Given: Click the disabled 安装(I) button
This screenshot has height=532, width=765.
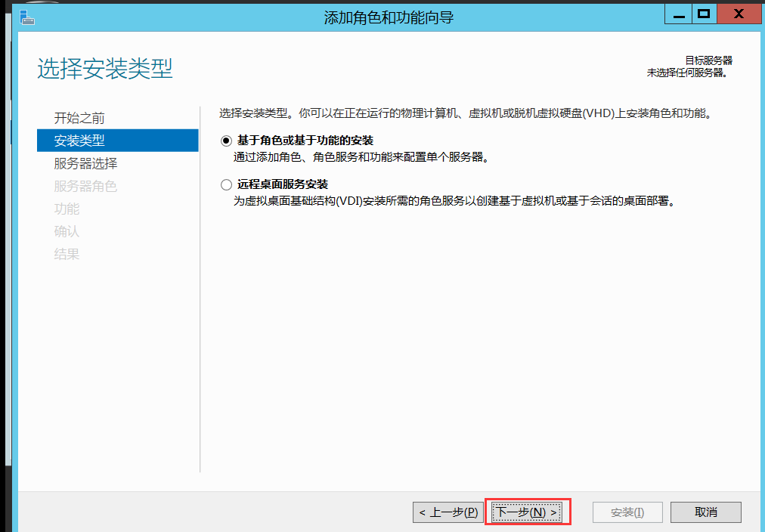Looking at the screenshot, I should pyautogui.click(x=627, y=512).
